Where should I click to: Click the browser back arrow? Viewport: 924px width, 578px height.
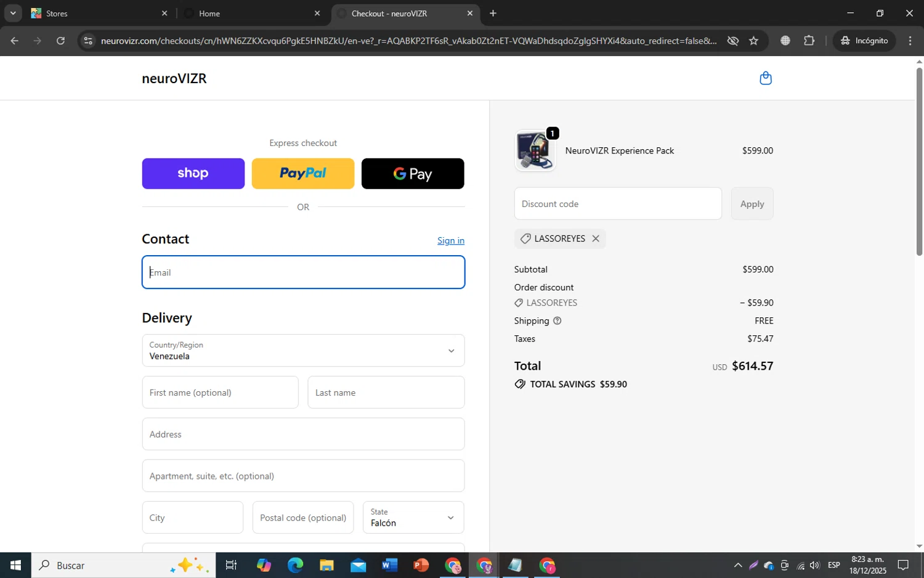pos(15,41)
